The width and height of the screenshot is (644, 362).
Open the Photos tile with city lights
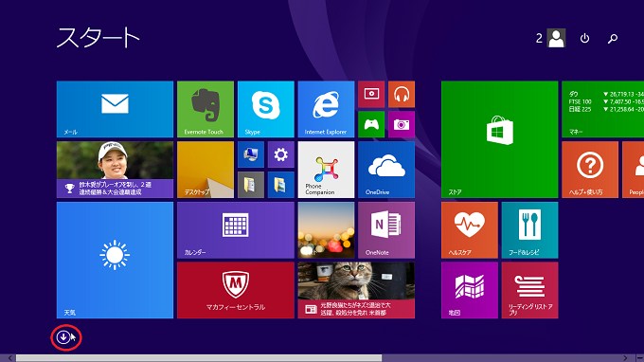click(326, 230)
